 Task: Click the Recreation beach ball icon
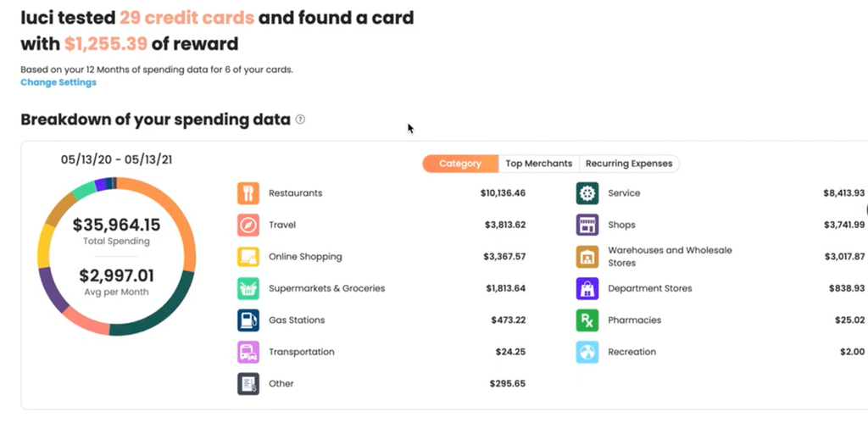(587, 352)
